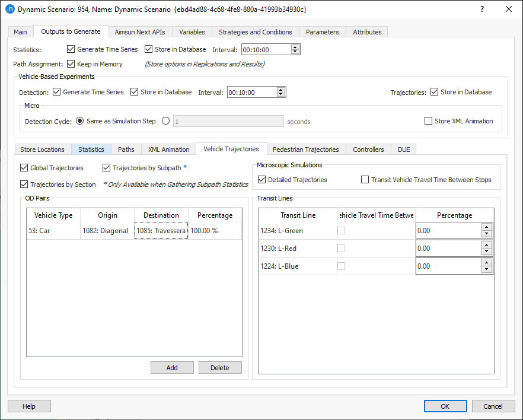
Task: Raise the L-Red percentage with its stepper
Action: click(487, 245)
